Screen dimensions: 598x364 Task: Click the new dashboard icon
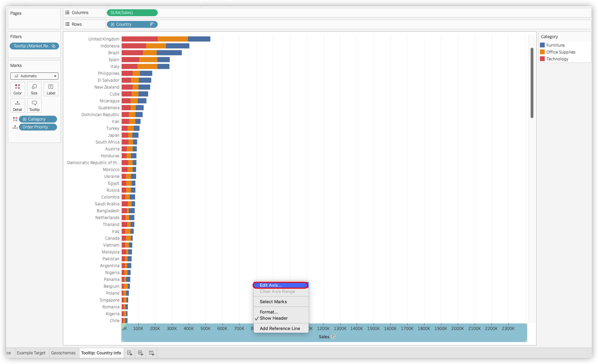[141, 353]
